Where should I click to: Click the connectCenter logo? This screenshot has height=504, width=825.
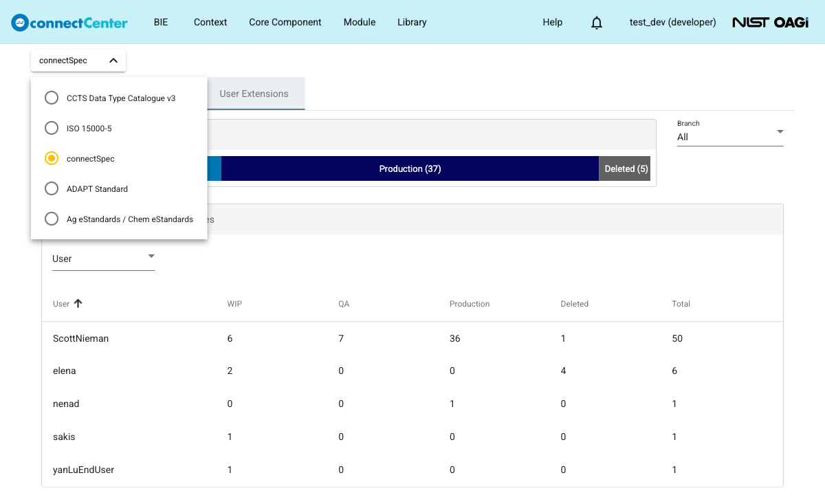pyautogui.click(x=69, y=23)
